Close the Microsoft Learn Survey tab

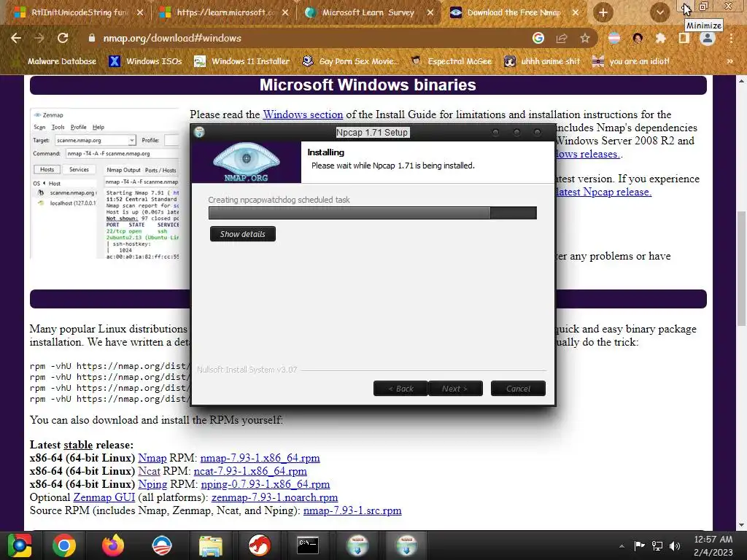pyautogui.click(x=430, y=12)
